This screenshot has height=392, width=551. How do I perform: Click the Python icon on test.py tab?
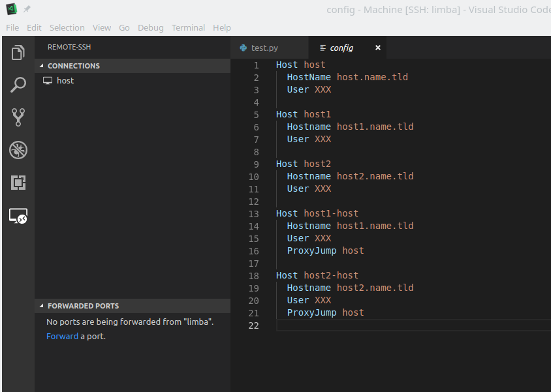pos(243,48)
